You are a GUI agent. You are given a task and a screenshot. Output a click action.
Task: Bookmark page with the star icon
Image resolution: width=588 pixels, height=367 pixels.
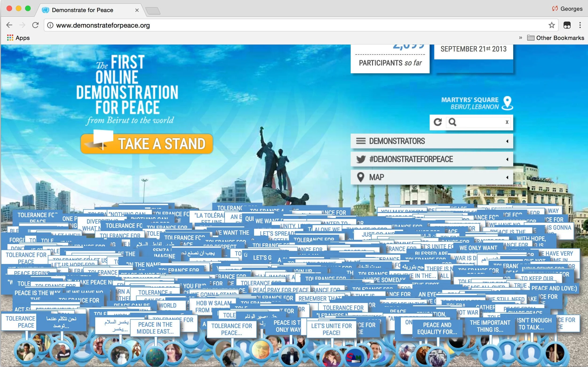tap(552, 25)
